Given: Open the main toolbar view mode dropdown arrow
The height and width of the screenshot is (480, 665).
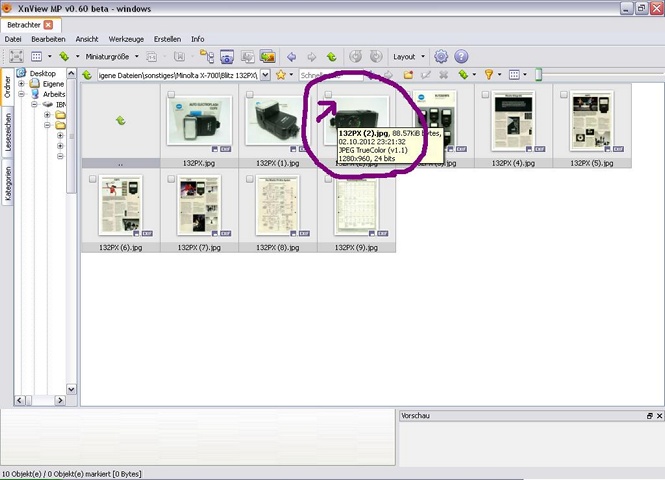Looking at the screenshot, I should tap(50, 56).
